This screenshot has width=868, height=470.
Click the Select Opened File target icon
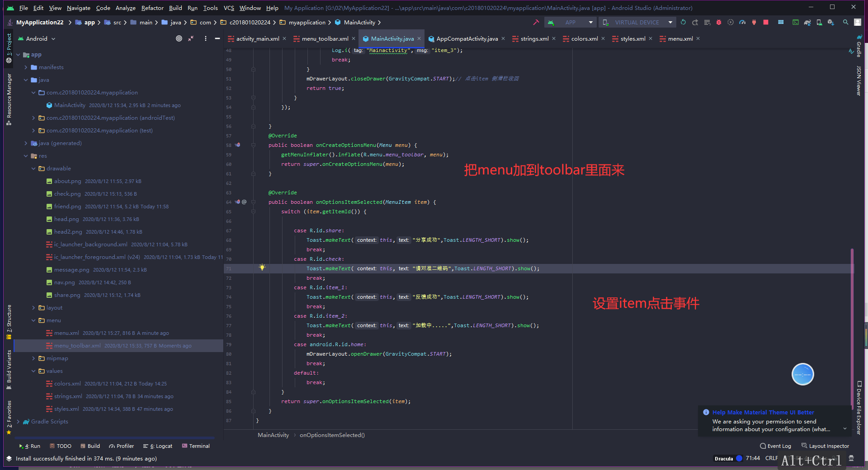pos(179,38)
